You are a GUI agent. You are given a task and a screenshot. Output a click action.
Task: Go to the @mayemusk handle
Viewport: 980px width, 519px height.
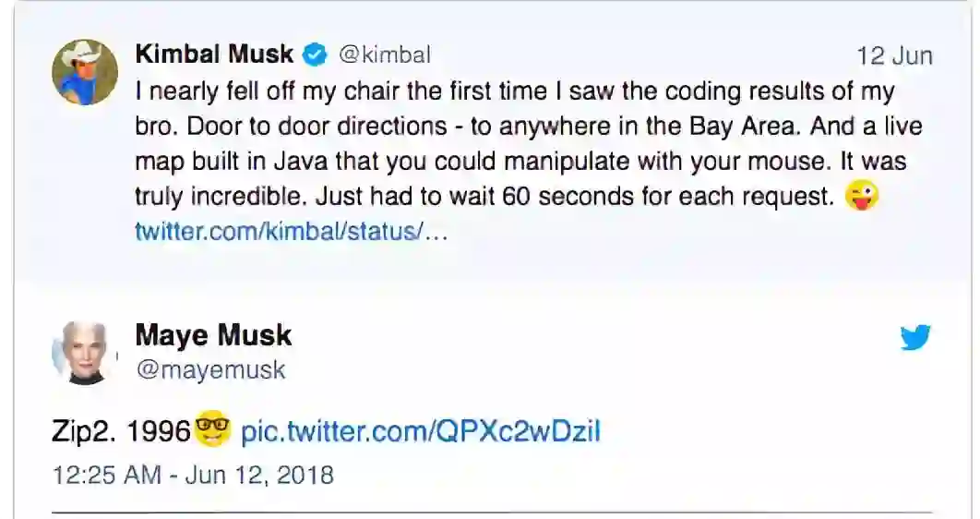click(x=210, y=370)
